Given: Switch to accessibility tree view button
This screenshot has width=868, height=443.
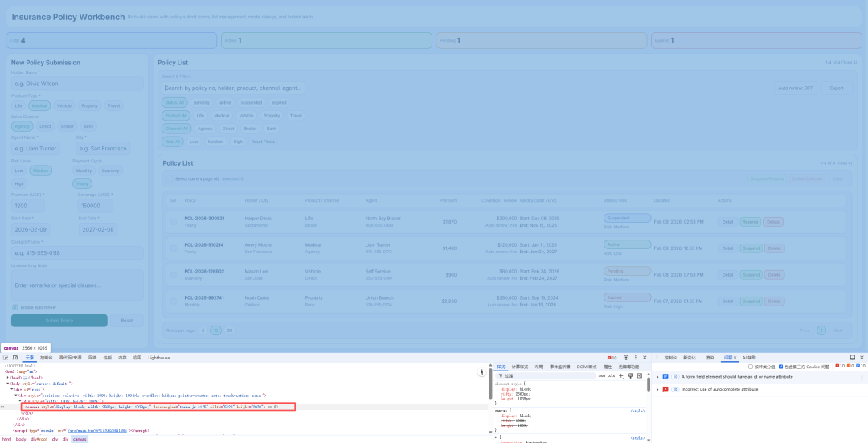Looking at the screenshot, I should tap(482, 372).
